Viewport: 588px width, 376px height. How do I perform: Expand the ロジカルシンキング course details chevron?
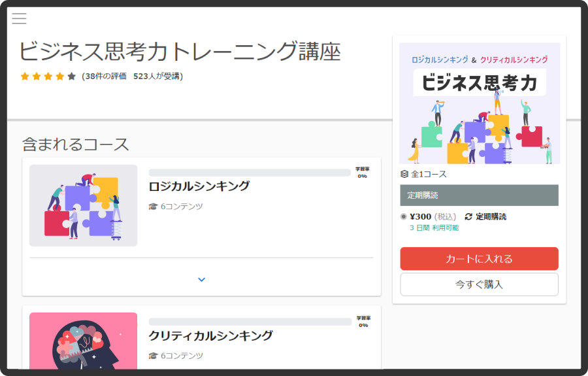(x=201, y=280)
